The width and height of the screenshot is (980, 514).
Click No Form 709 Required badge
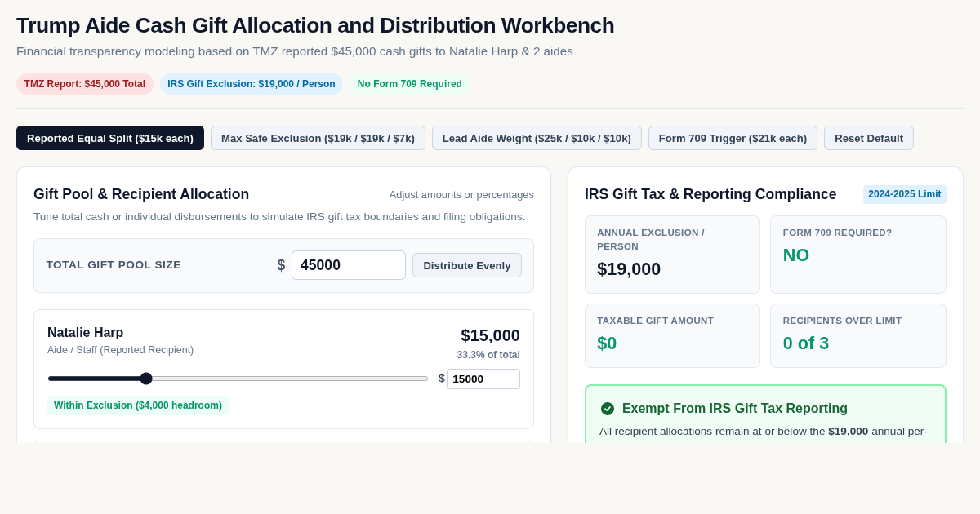(x=410, y=84)
